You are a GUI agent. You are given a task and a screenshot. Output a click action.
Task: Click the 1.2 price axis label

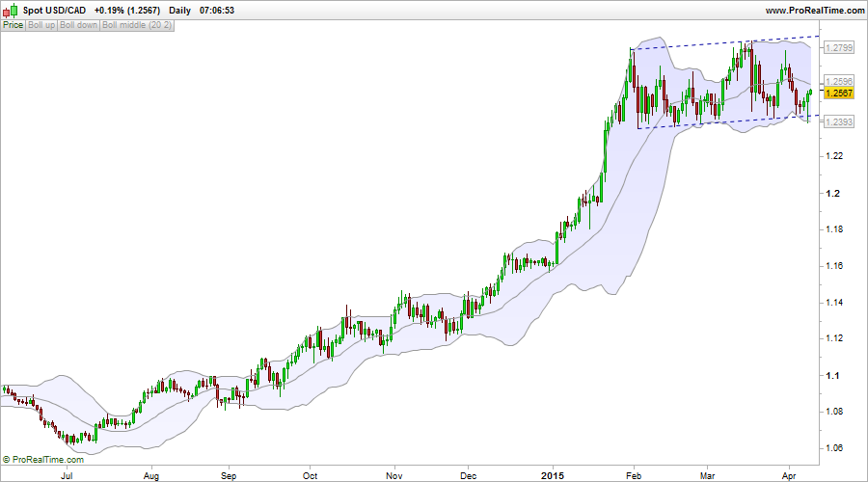tap(832, 194)
